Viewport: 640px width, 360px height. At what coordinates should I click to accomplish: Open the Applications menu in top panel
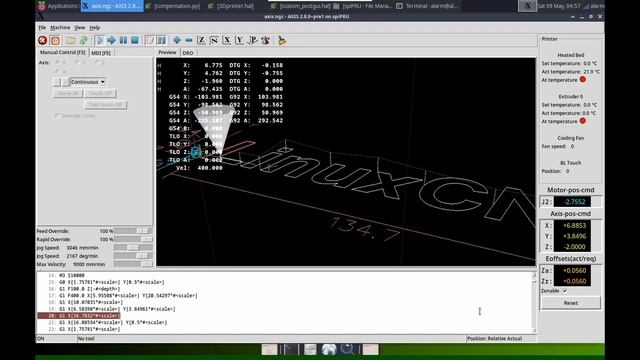coord(58,6)
